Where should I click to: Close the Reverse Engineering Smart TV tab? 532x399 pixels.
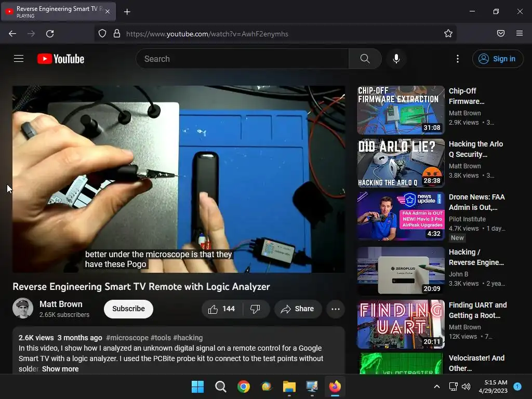108,11
